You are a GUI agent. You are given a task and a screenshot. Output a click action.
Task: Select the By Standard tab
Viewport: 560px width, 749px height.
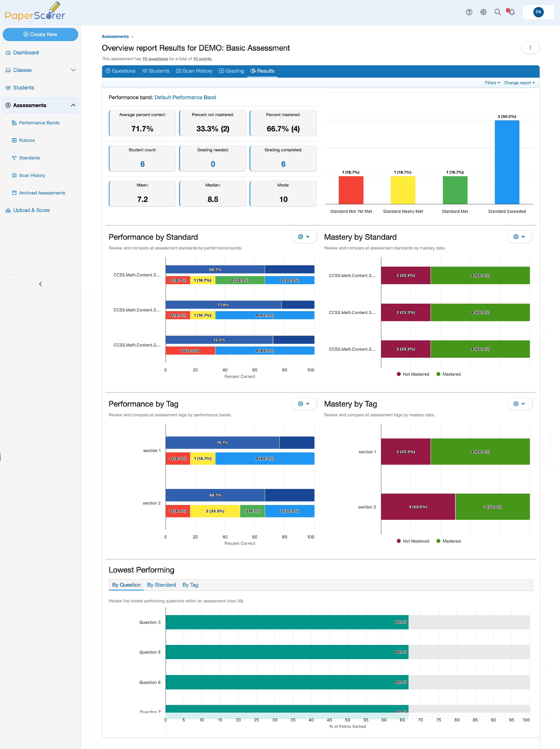(x=161, y=585)
